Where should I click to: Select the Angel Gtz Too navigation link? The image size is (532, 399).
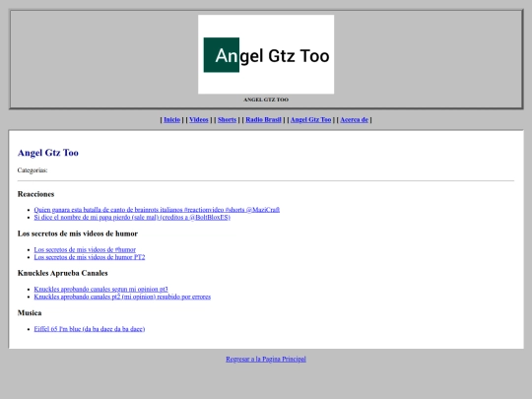coord(310,120)
